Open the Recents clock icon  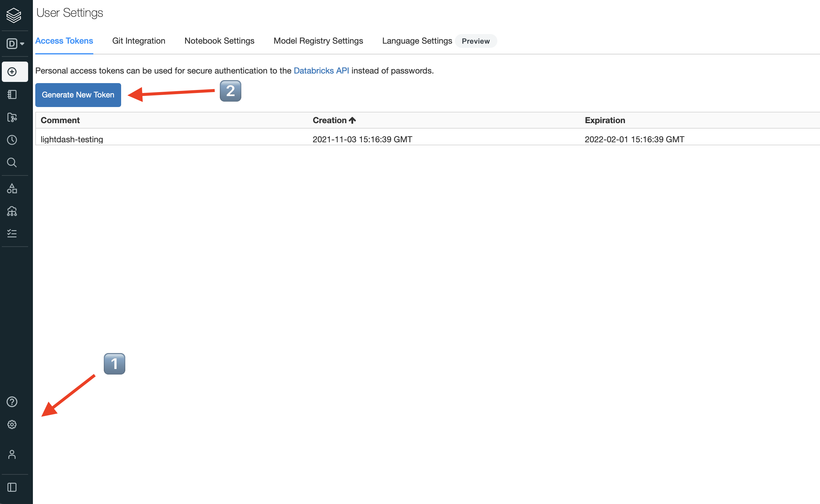tap(12, 140)
